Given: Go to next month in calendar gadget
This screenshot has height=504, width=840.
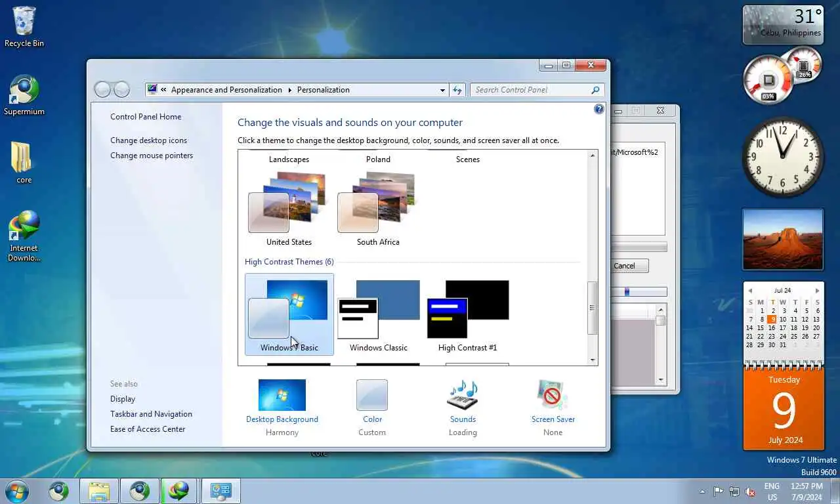Looking at the screenshot, I should (x=817, y=291).
